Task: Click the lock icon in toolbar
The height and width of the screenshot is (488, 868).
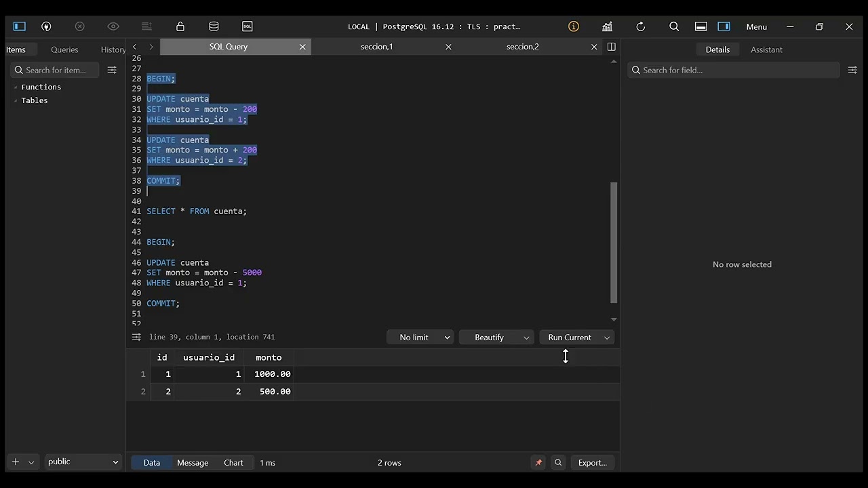Action: (x=180, y=26)
